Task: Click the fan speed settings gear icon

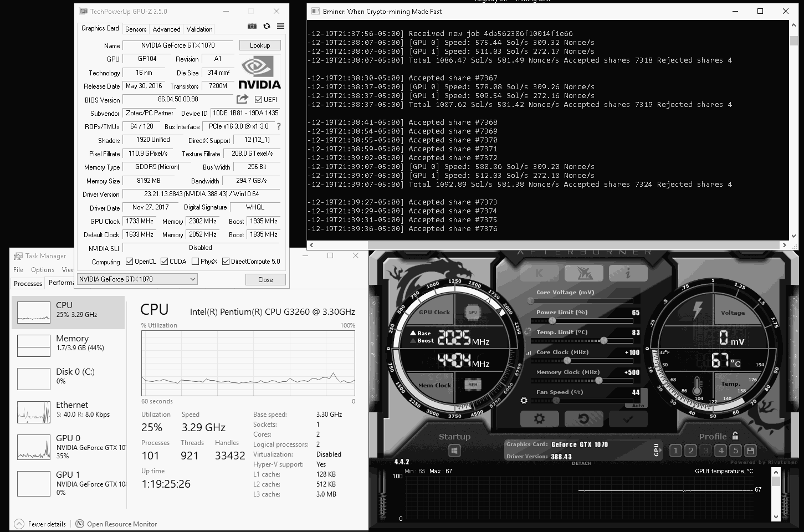Action: coord(524,400)
